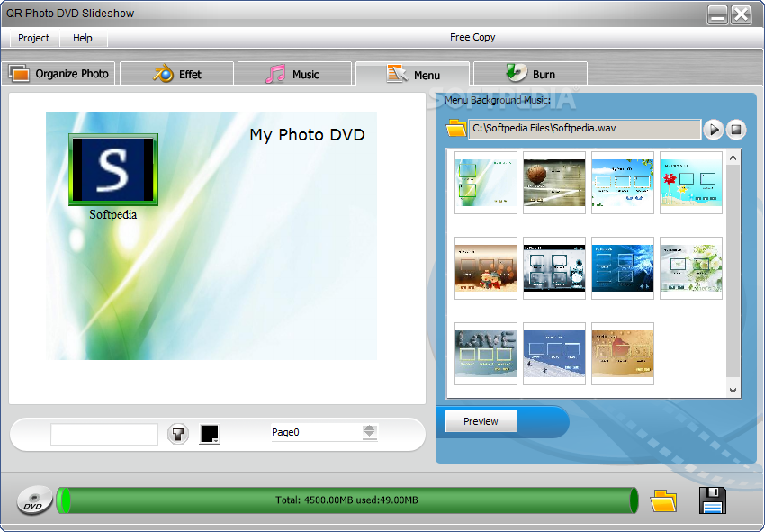Image resolution: width=765 pixels, height=532 pixels.
Task: Switch to the Burn tab
Action: tap(530, 74)
